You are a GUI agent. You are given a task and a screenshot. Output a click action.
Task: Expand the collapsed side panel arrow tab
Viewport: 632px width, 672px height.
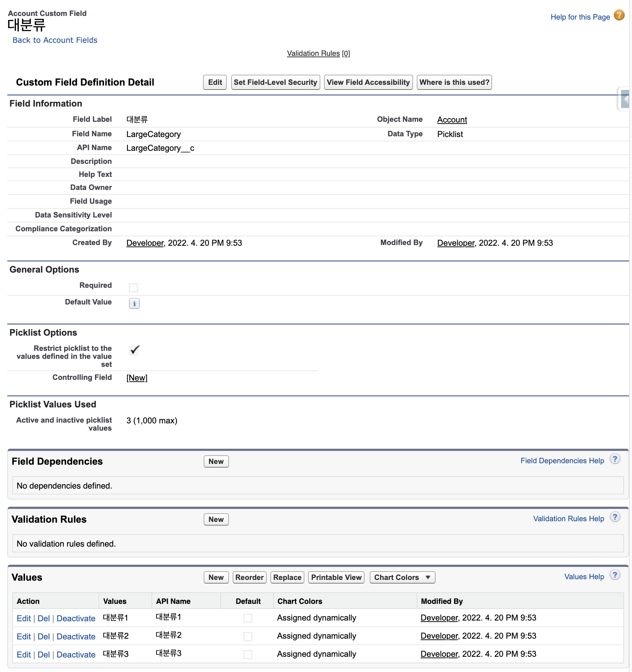(624, 99)
